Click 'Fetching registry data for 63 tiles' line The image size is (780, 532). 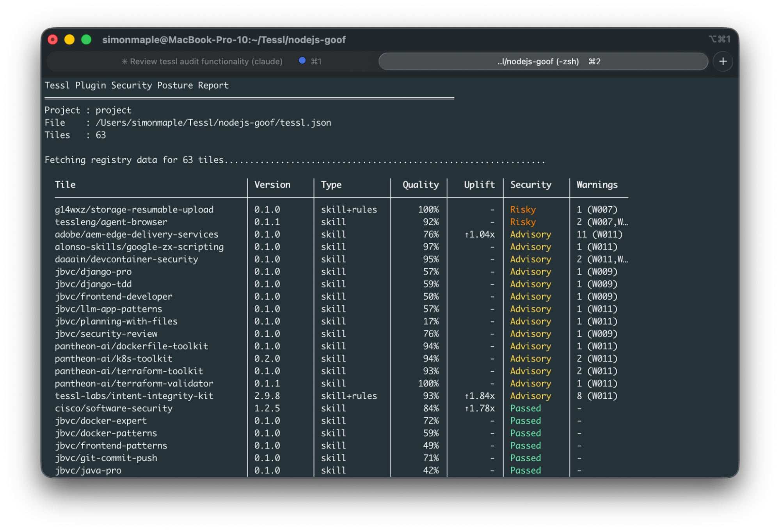[295, 160]
